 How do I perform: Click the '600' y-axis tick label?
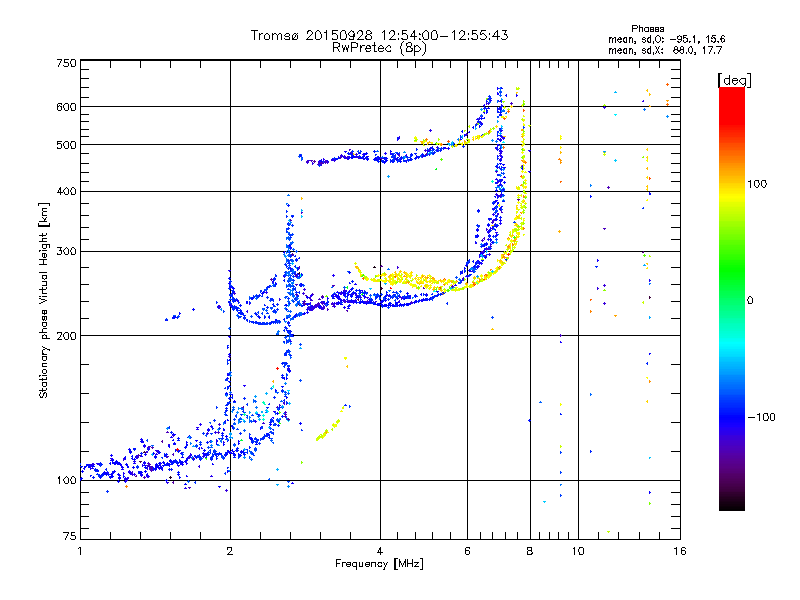pyautogui.click(x=66, y=107)
